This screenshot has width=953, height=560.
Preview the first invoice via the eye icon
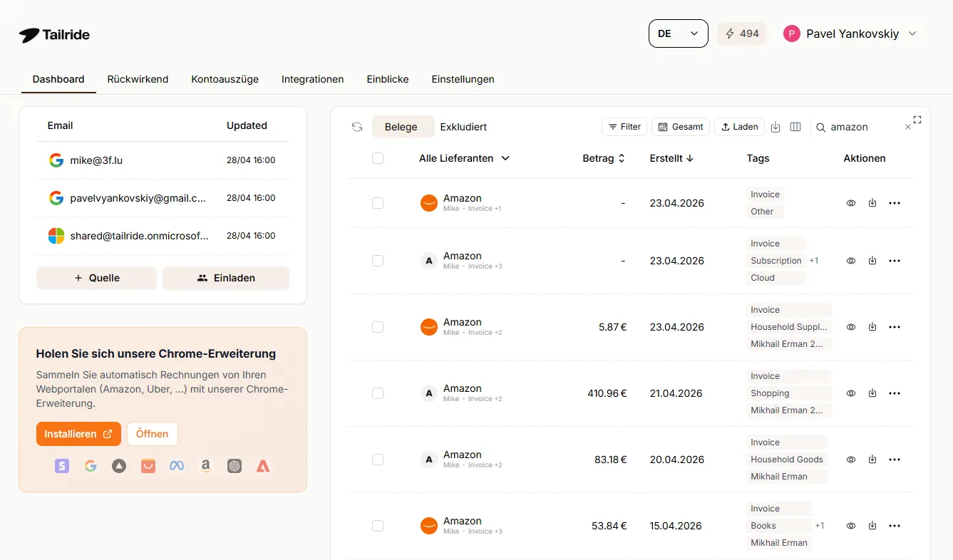[850, 202]
